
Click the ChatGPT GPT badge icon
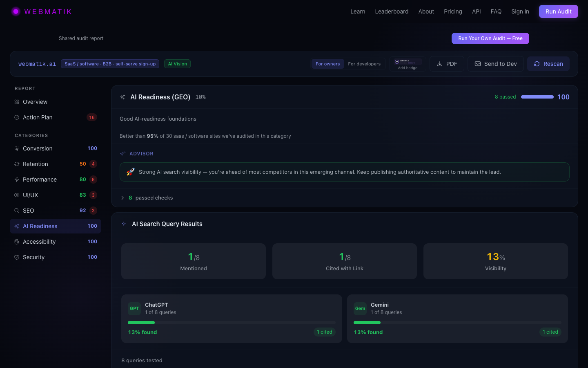click(134, 308)
